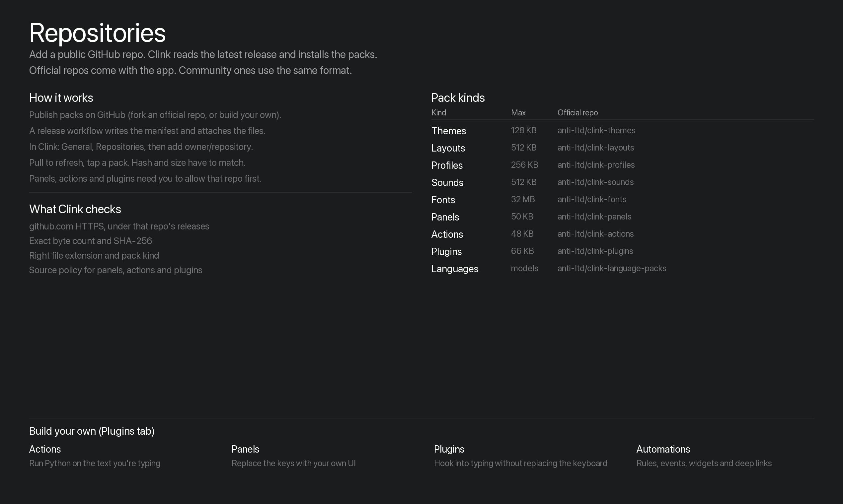Click the 48 KB max for Actions
843x504 pixels.
click(x=522, y=234)
